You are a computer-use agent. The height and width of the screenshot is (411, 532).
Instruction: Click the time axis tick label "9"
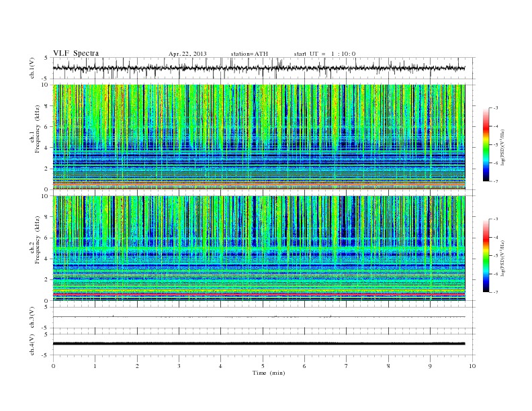click(x=430, y=366)
